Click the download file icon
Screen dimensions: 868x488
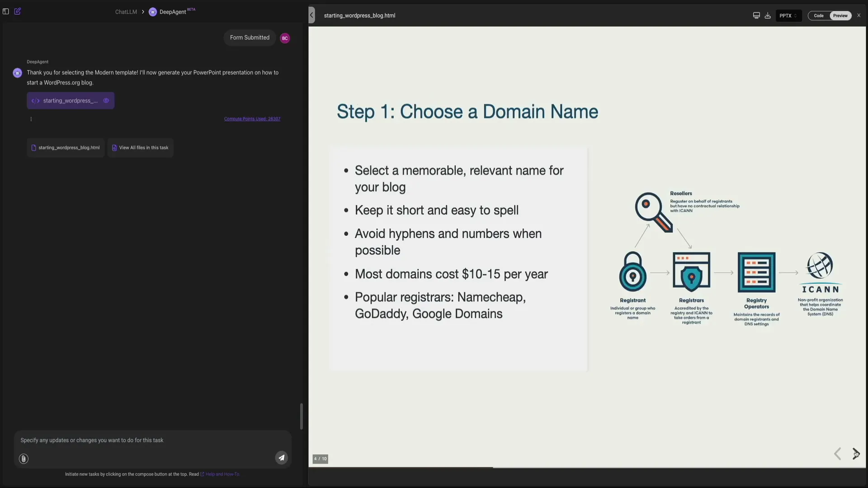(768, 16)
